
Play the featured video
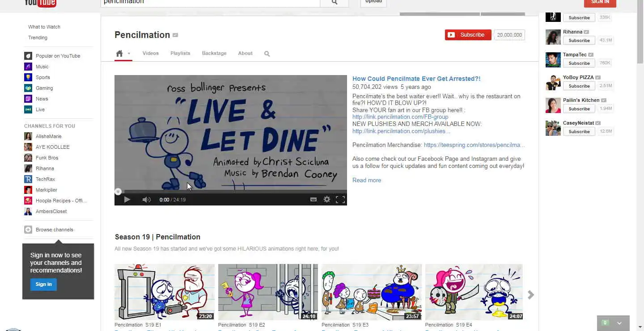tap(127, 200)
